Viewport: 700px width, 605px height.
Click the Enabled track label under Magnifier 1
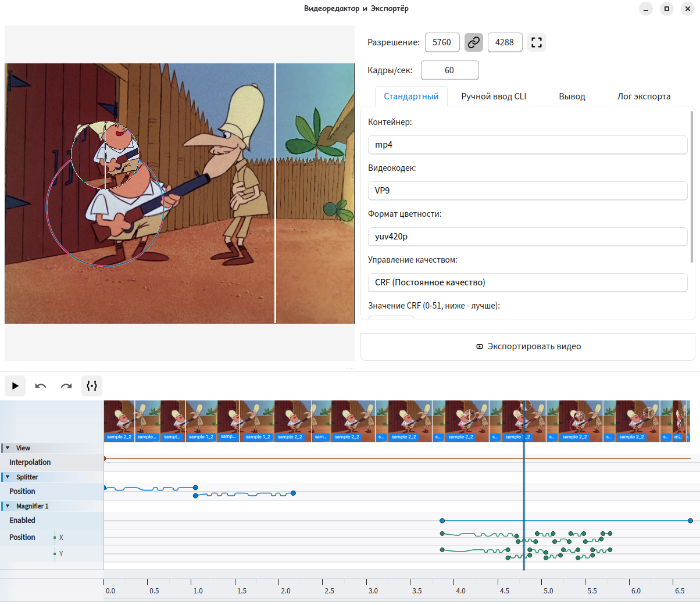point(22,521)
